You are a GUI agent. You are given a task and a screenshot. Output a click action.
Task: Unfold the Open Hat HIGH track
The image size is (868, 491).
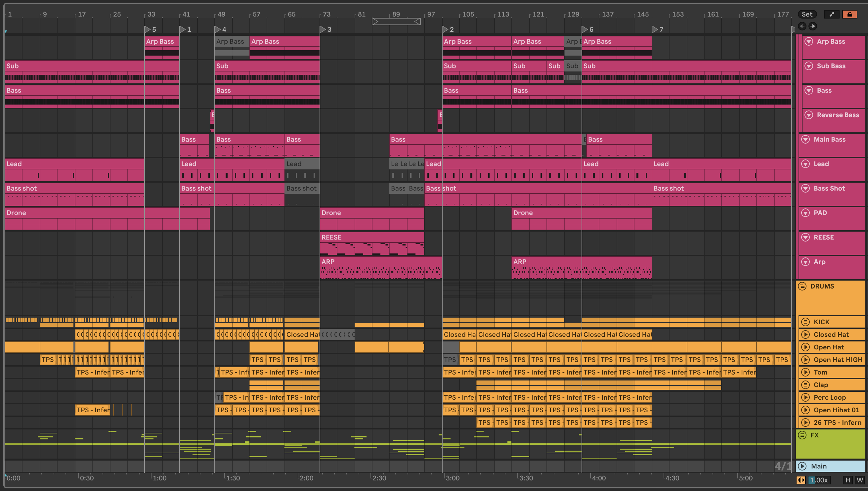click(805, 360)
